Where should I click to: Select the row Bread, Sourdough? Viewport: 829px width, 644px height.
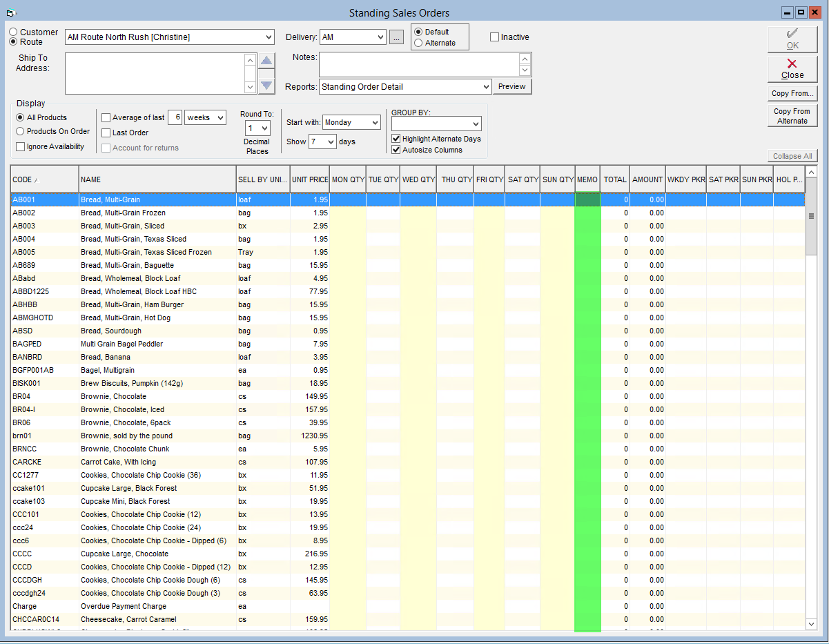coord(407,331)
